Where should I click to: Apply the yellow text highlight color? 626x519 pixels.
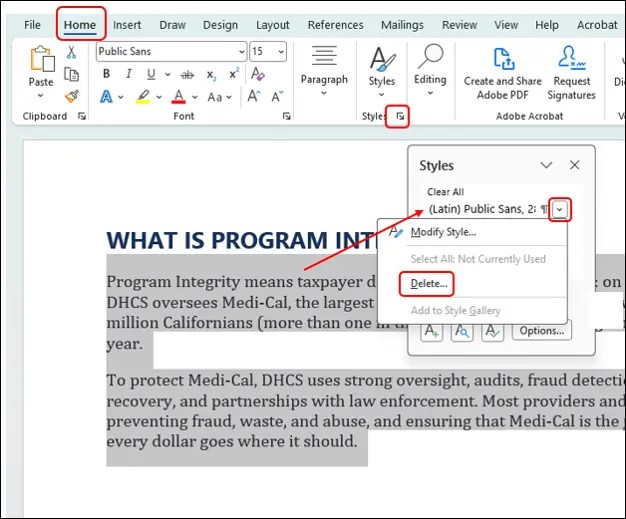[143, 97]
